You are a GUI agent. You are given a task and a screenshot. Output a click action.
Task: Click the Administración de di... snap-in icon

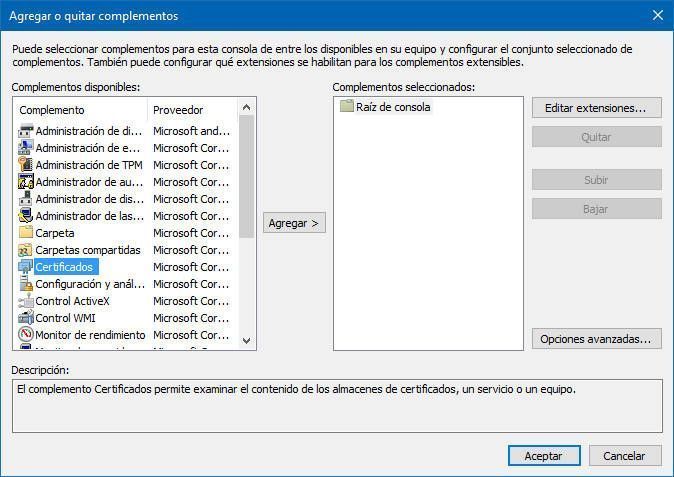point(26,131)
